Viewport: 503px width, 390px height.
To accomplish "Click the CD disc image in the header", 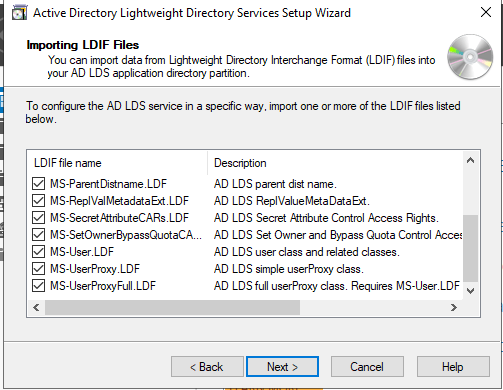I will click(x=470, y=57).
